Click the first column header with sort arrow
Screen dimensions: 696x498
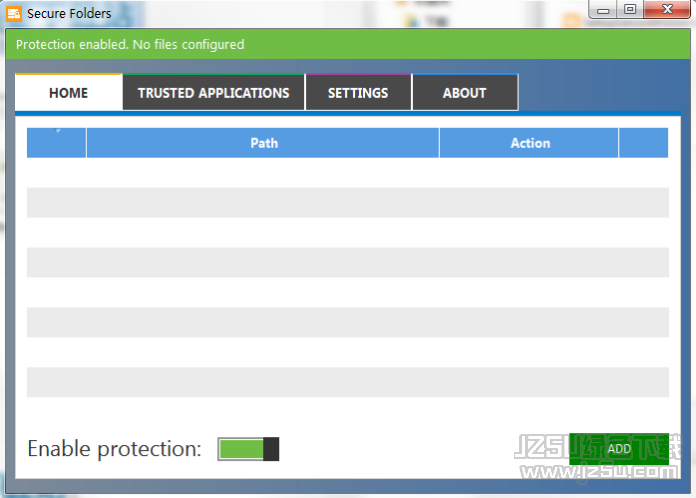coord(56,143)
